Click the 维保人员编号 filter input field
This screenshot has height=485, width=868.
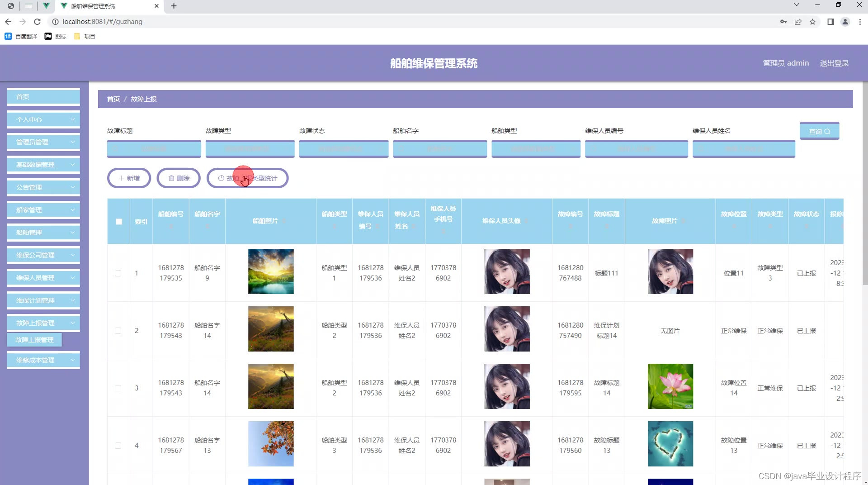[x=637, y=149]
